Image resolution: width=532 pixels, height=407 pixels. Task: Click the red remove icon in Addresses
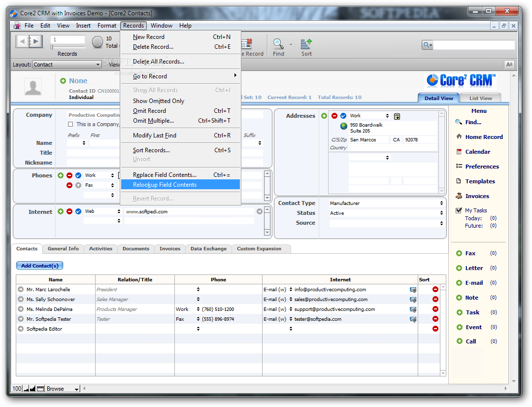pyautogui.click(x=334, y=116)
